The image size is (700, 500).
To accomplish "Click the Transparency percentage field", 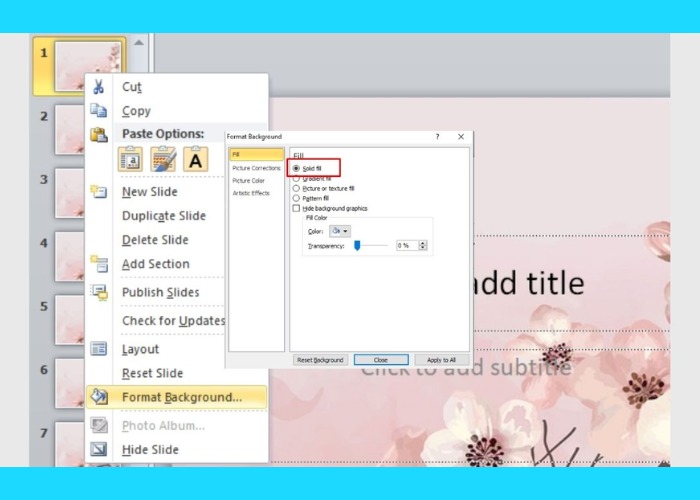I will click(407, 246).
